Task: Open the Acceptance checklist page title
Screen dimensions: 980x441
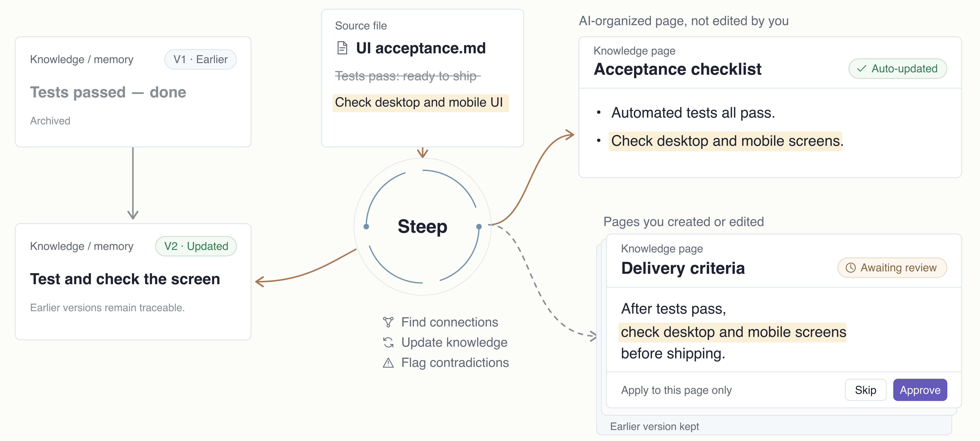Action: point(678,69)
